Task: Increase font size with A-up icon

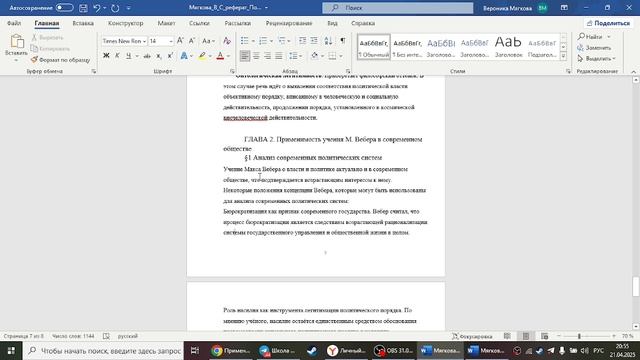Action: click(180, 41)
